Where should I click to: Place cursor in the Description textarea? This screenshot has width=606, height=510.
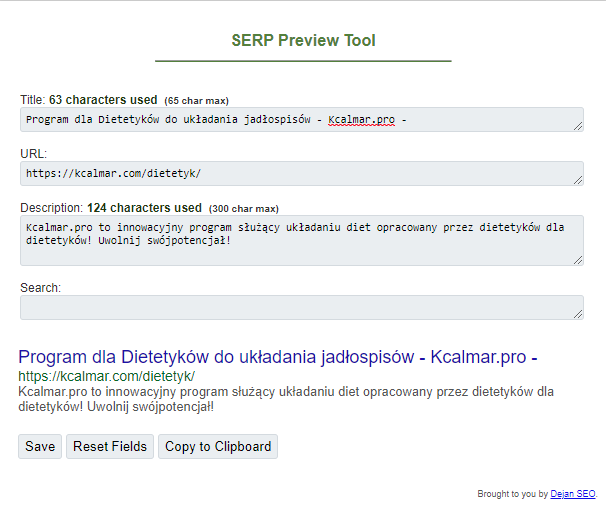(300, 240)
